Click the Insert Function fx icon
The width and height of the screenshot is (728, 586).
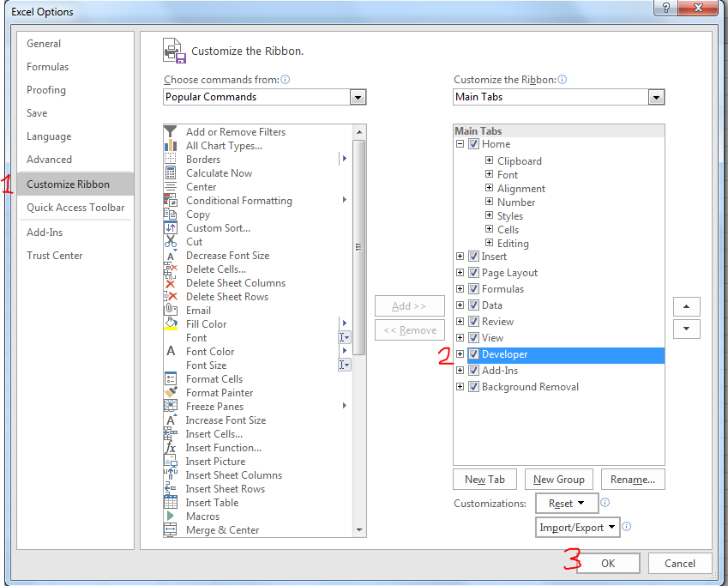[x=170, y=448]
